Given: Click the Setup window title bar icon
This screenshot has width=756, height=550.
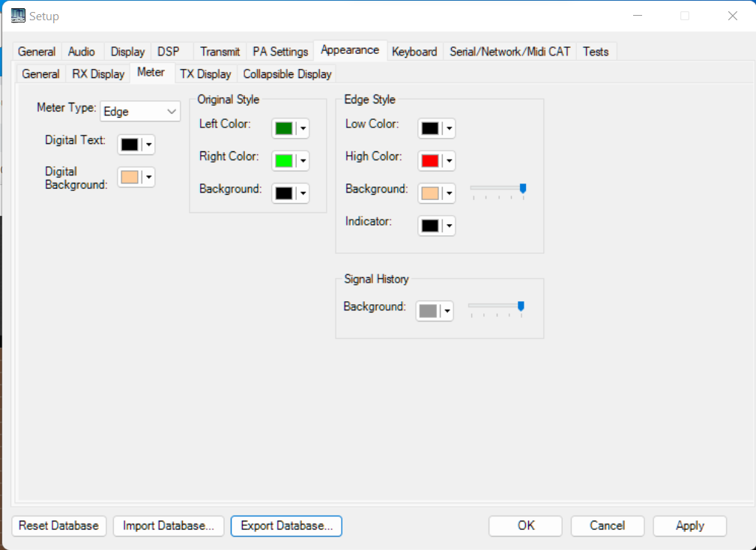Looking at the screenshot, I should (18, 16).
